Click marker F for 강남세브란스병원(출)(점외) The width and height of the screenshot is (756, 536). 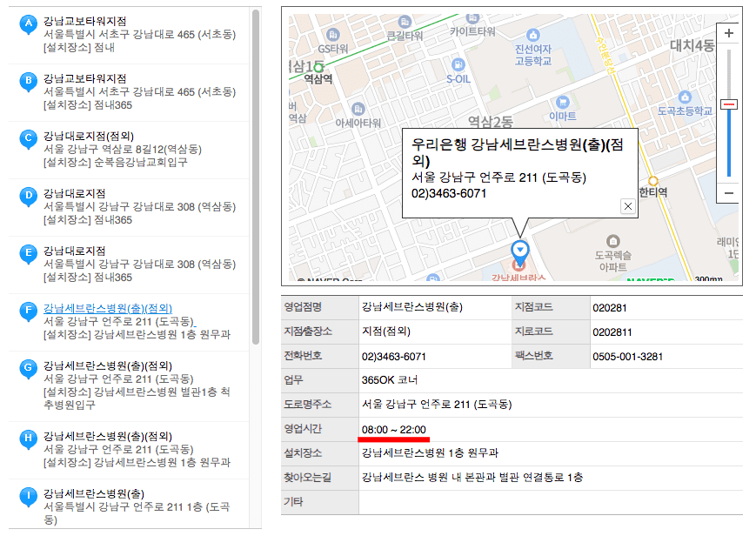28,311
